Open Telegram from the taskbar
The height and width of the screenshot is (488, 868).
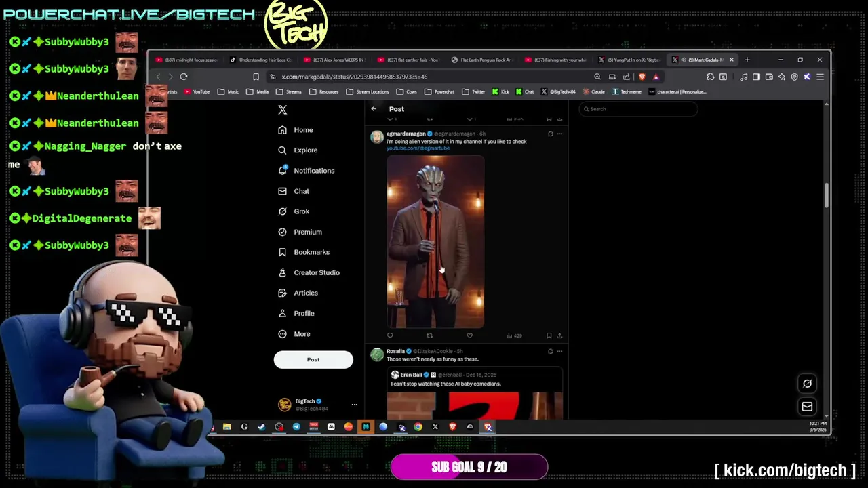click(x=296, y=427)
